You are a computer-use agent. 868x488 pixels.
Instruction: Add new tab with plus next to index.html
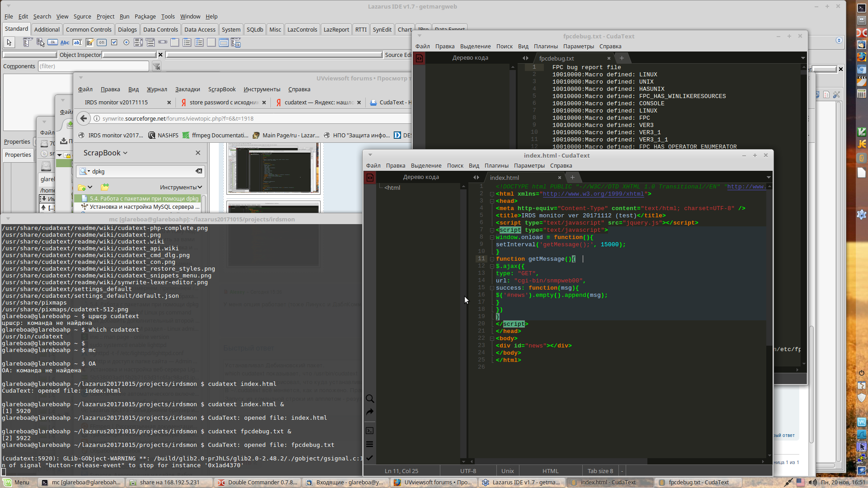[x=572, y=178]
